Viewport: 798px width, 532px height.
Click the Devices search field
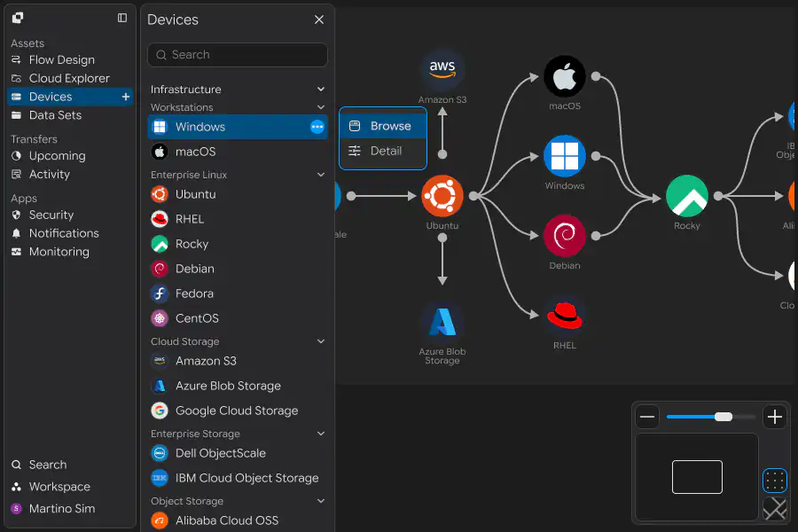point(237,55)
